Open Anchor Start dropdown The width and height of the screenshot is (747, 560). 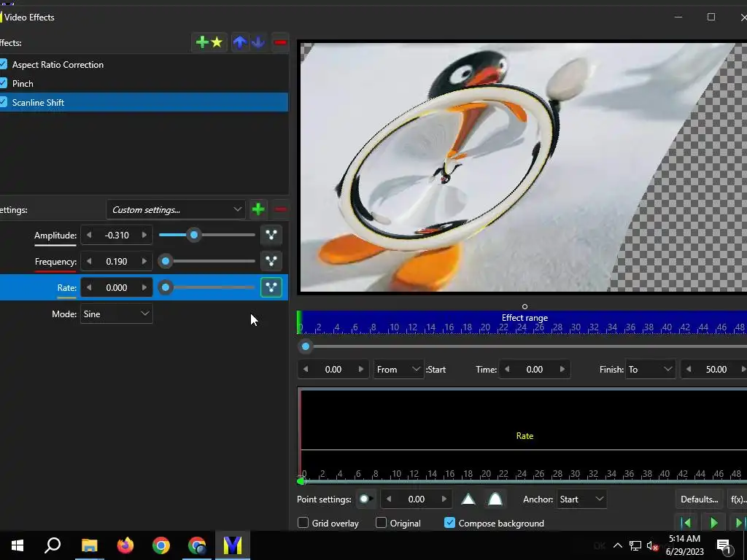pyautogui.click(x=581, y=499)
